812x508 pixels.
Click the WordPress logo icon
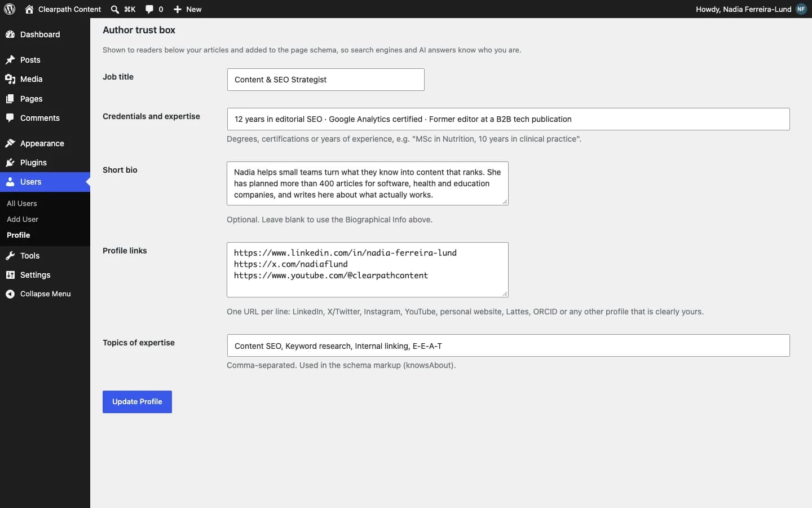pos(10,9)
